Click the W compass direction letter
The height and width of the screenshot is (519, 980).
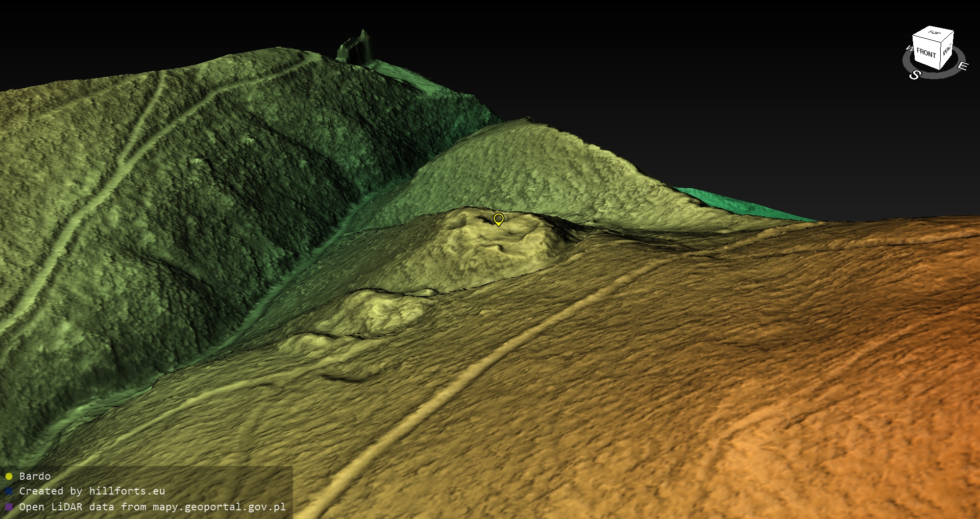pos(909,49)
